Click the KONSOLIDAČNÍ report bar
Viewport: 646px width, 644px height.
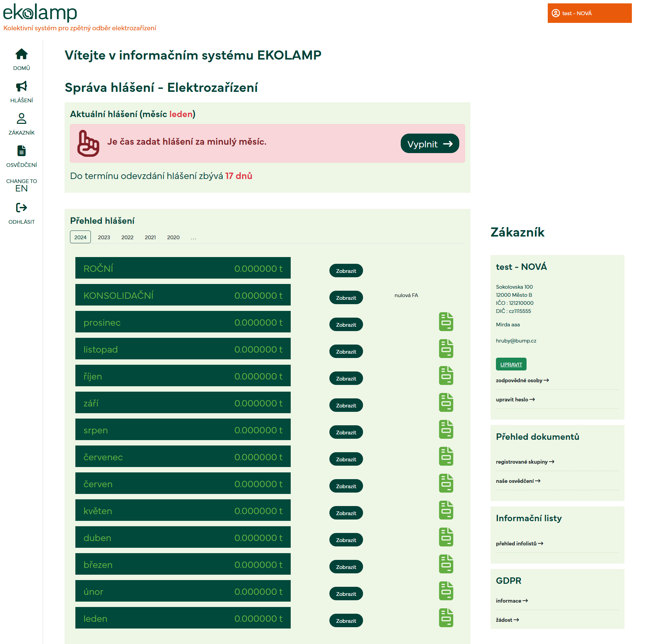pos(183,295)
